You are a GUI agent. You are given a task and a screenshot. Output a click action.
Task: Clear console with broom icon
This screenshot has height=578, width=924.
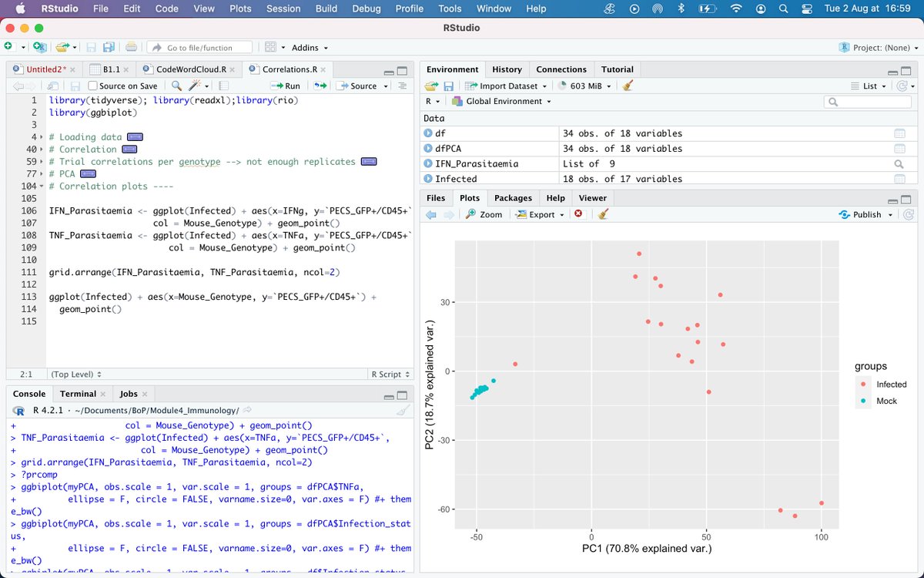click(403, 411)
